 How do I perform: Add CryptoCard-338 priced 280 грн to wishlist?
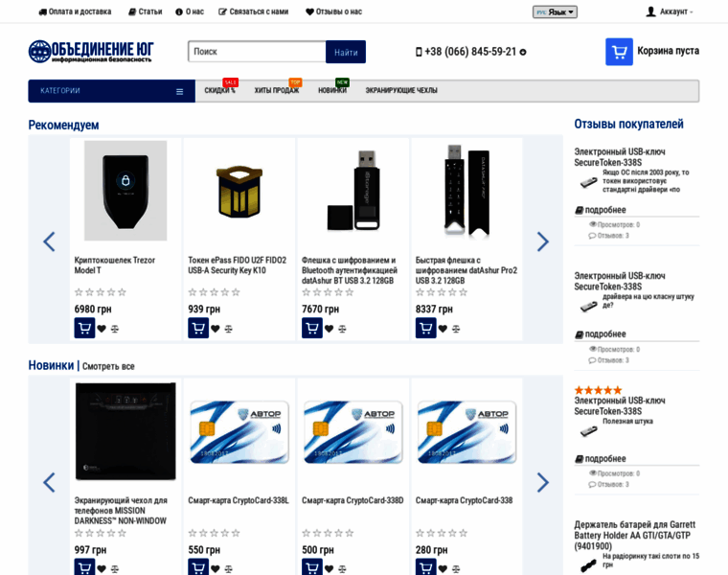click(x=443, y=569)
